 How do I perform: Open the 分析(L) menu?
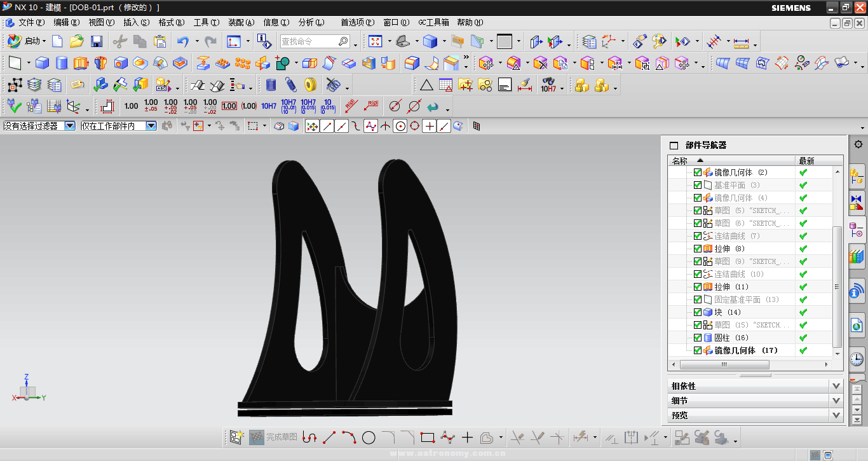[311, 22]
